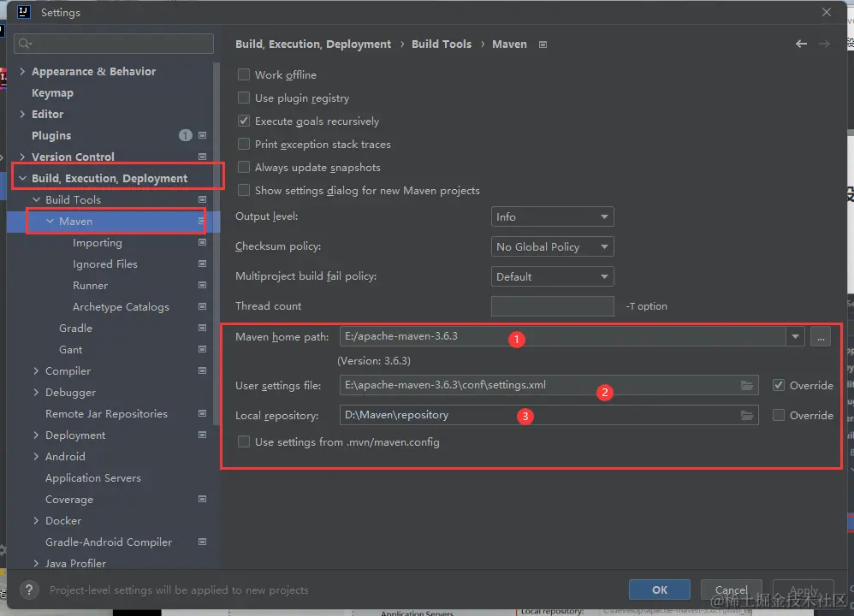Check Show settings dialog for new Maven projects
Image resolution: width=854 pixels, height=616 pixels.
pyautogui.click(x=244, y=190)
